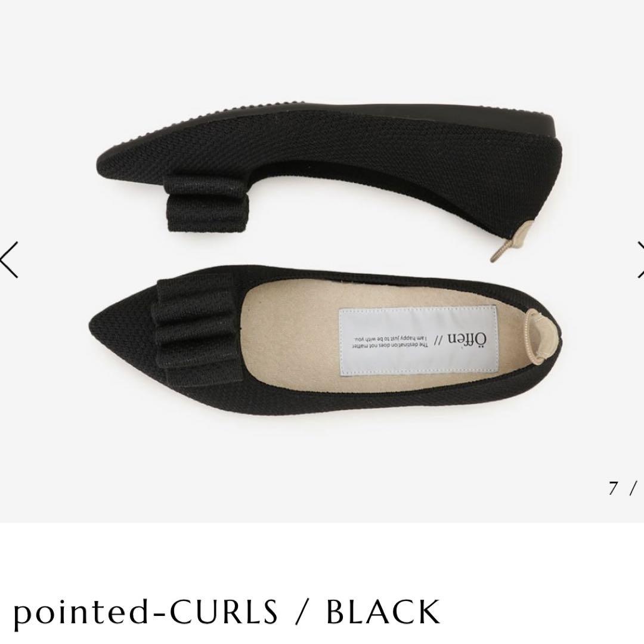This screenshot has height=644, width=644.
Task: Advance to the next product image
Action: 640,259
